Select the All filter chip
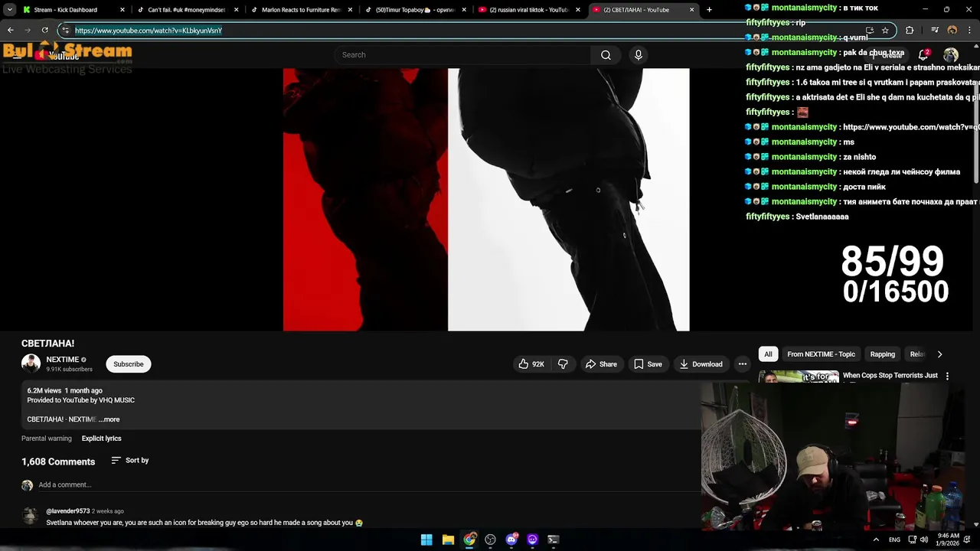Viewport: 980px width, 551px height. click(768, 354)
